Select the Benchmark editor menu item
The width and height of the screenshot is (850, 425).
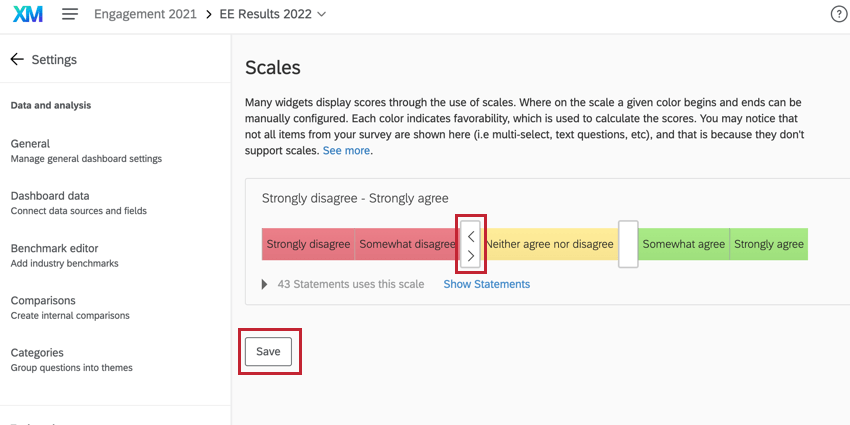(54, 248)
